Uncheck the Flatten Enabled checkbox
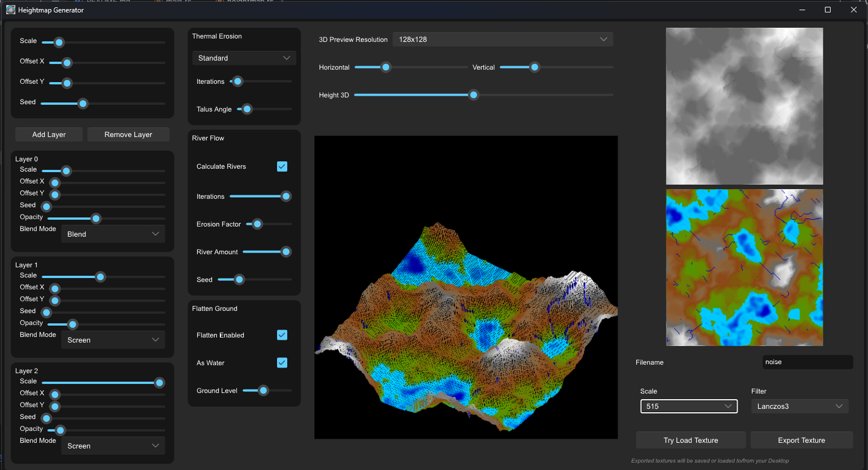868x470 pixels. [282, 335]
